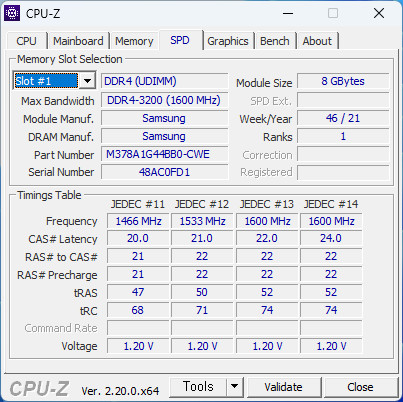Click the JEDEC #14 tRC value 74
Viewport: 403px width, 402px height.
coord(331,310)
